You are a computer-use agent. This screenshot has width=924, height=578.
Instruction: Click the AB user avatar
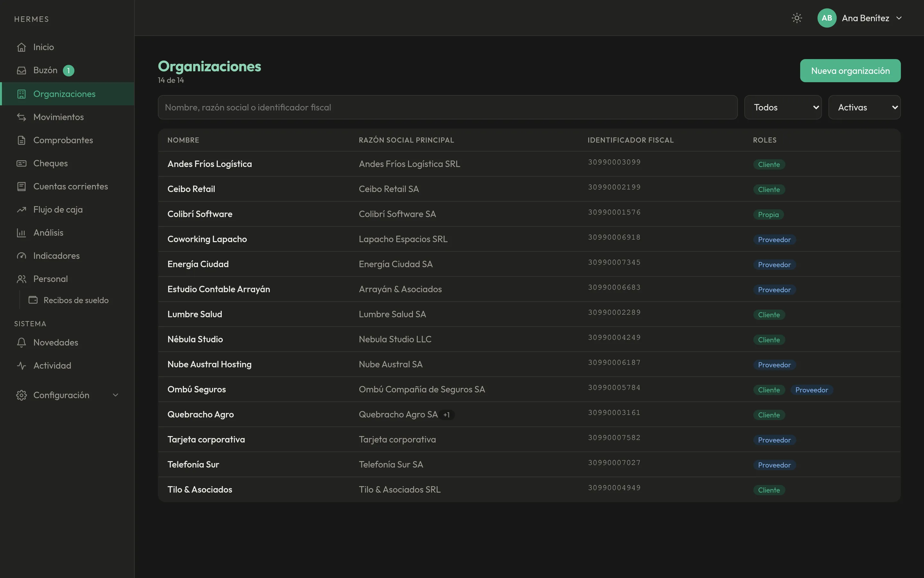click(x=827, y=18)
